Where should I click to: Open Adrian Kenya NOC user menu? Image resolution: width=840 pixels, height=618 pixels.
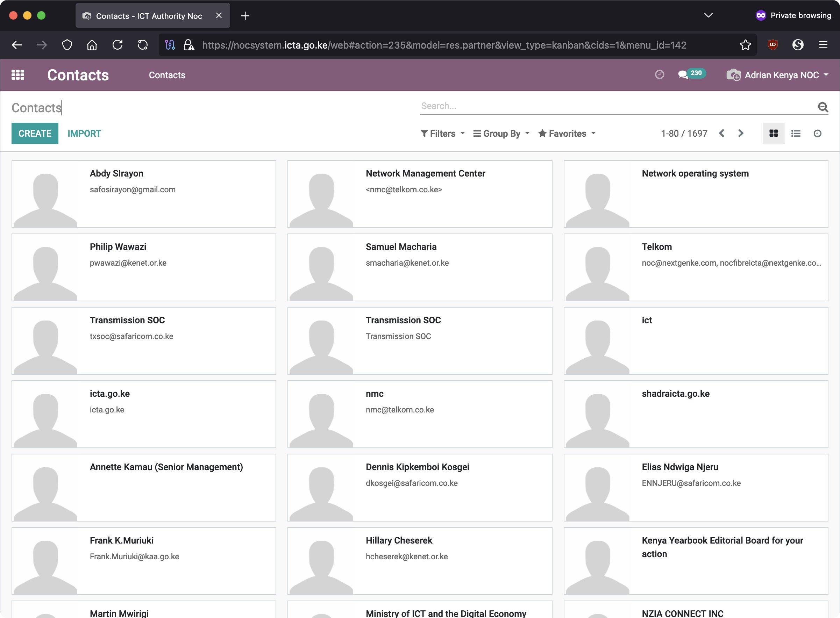[x=781, y=75]
